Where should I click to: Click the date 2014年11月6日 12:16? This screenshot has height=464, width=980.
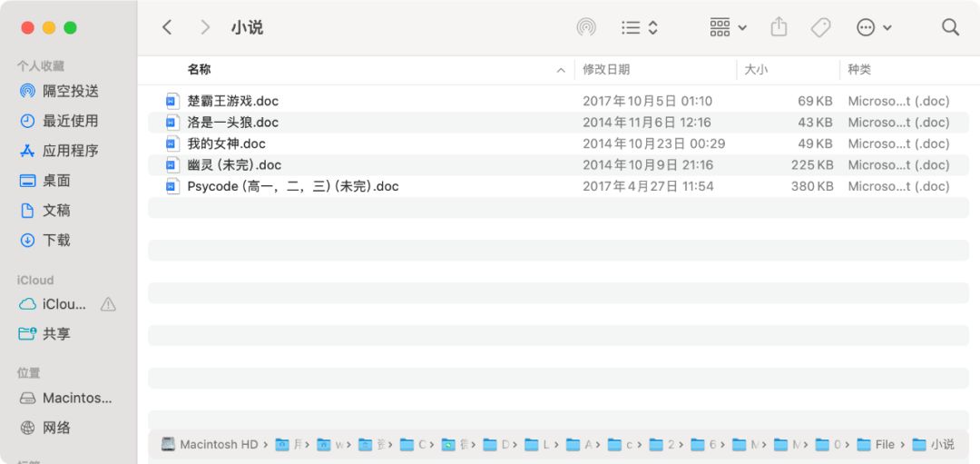pos(647,122)
